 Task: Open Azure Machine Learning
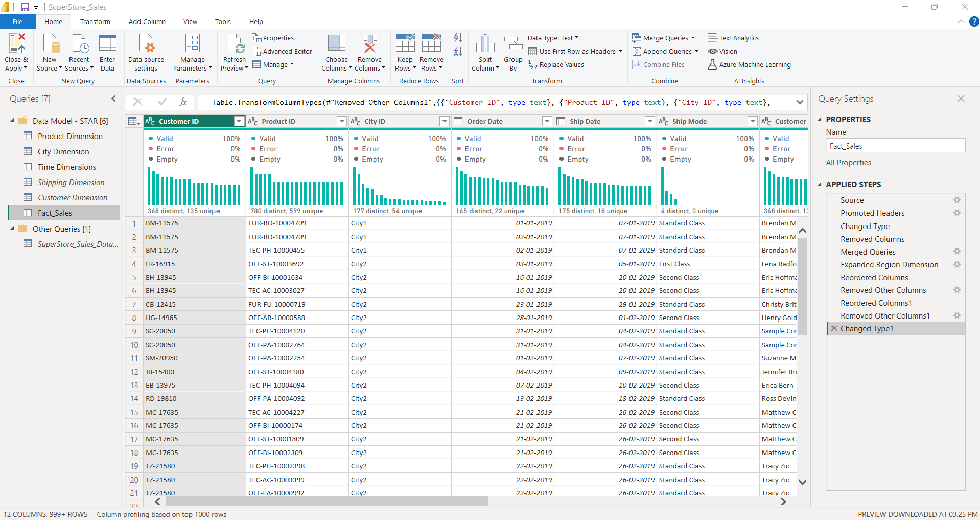pos(749,64)
